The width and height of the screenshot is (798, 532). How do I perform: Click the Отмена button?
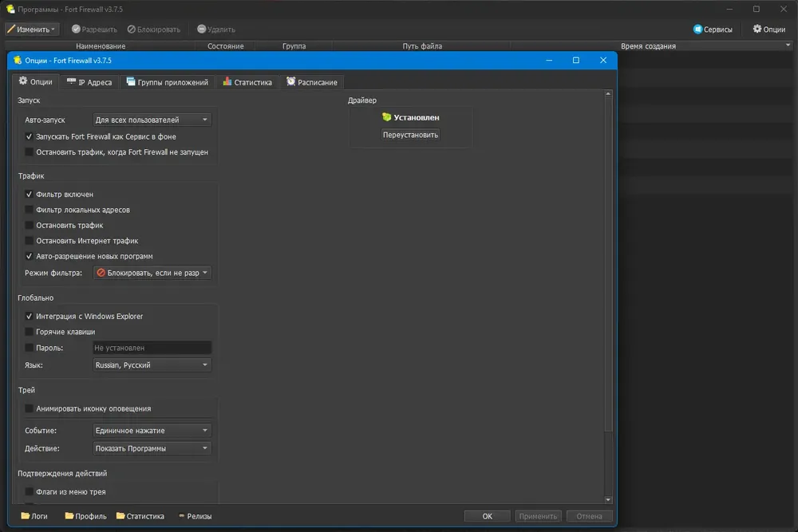point(590,516)
